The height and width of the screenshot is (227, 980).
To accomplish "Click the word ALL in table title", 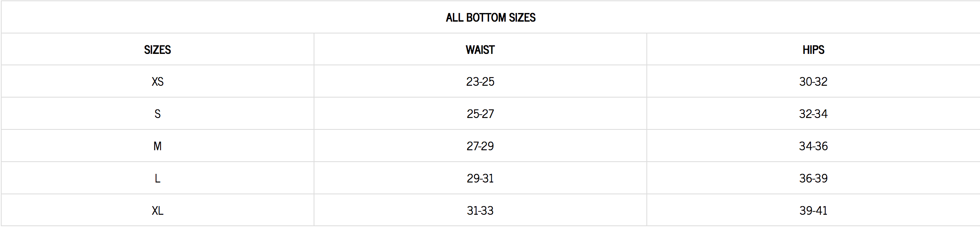I will tap(454, 18).
